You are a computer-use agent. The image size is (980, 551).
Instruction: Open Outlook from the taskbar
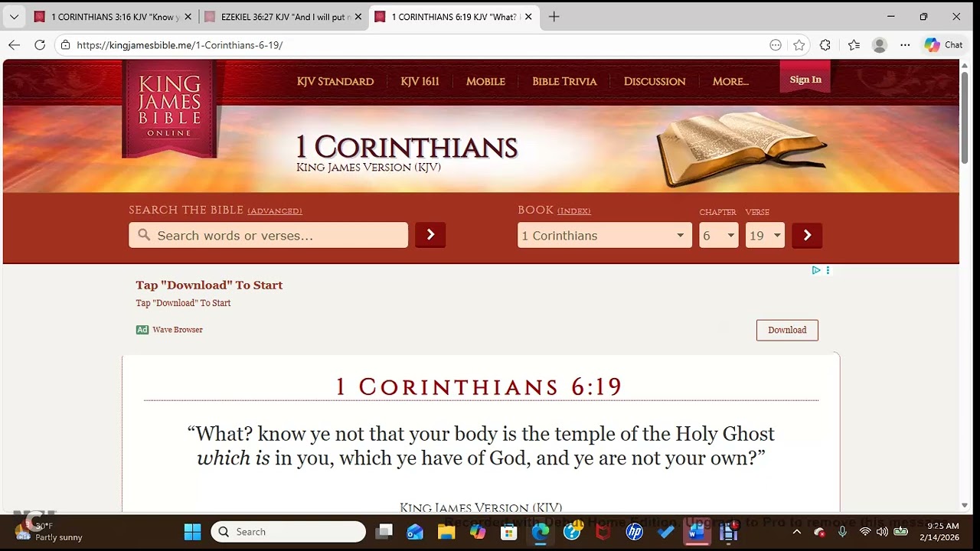coord(415,532)
